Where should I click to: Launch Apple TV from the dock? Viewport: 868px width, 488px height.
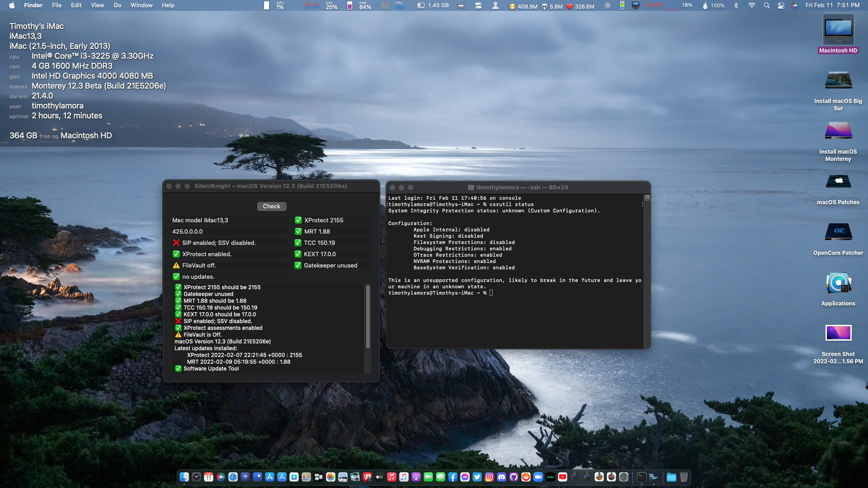coord(379,477)
